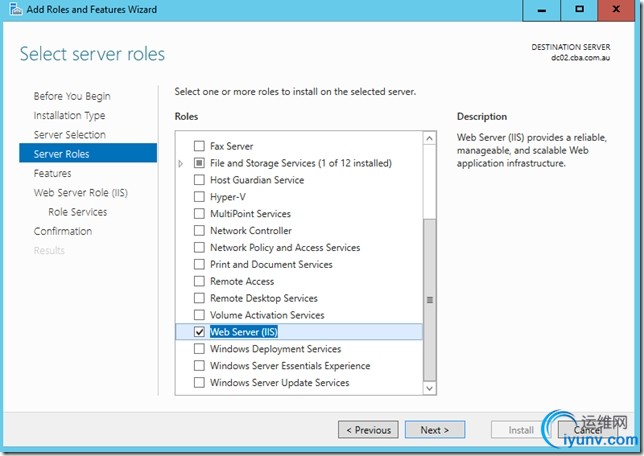Toggle File and Storage Services checkbox
Screen dimensions: 644x456
click(x=199, y=163)
